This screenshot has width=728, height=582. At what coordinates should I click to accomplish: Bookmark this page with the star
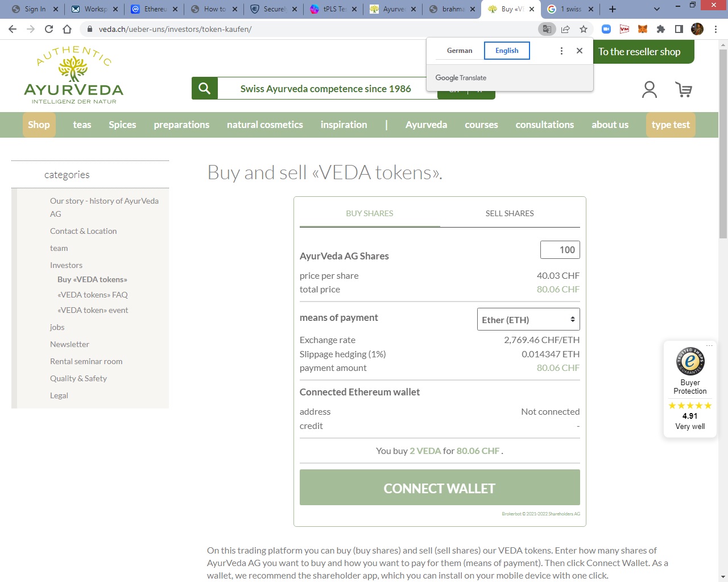(x=584, y=29)
